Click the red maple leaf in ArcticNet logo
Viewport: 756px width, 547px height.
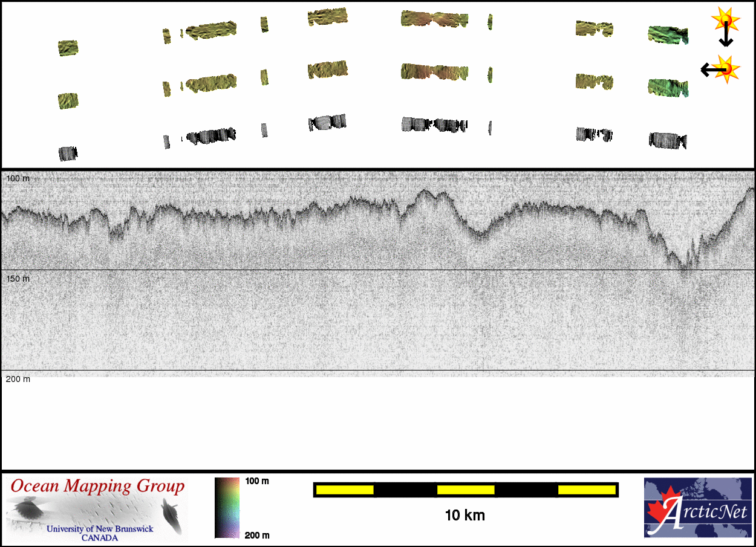pyautogui.click(x=659, y=512)
